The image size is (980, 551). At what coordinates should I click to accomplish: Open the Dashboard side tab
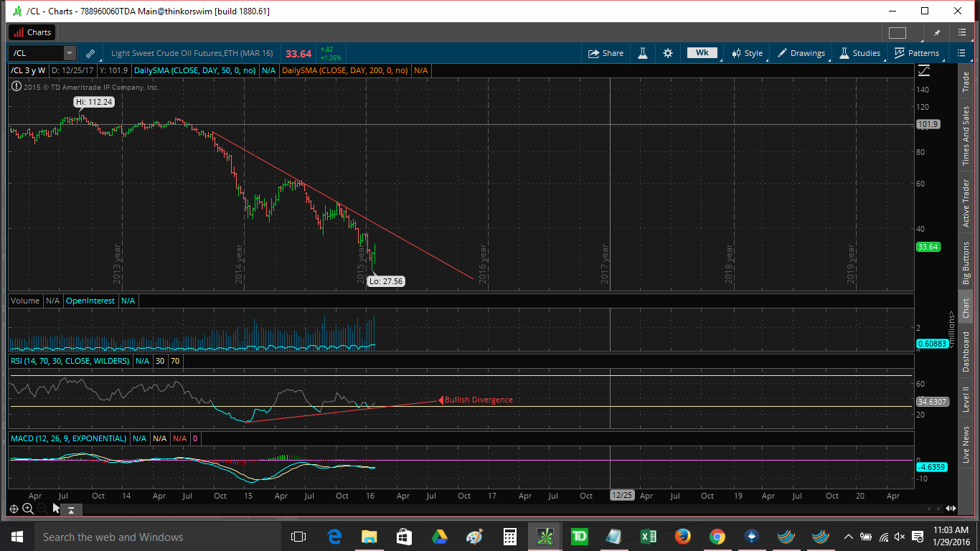(966, 352)
